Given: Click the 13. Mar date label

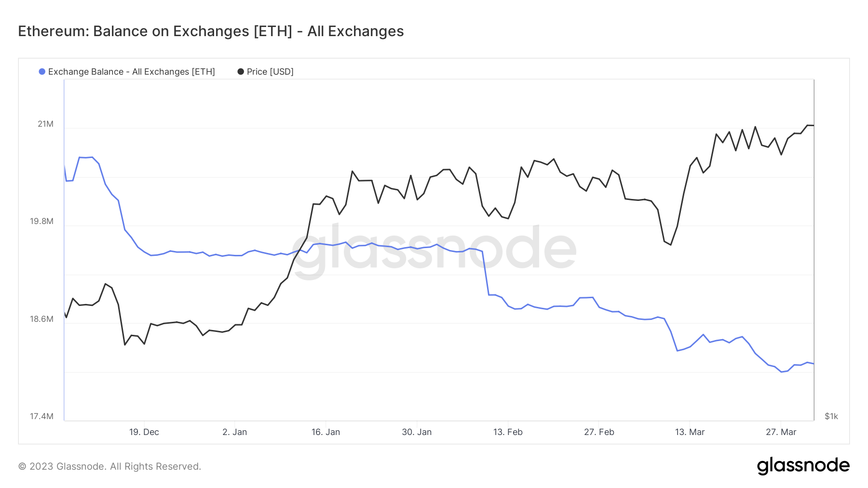Looking at the screenshot, I should coord(690,432).
